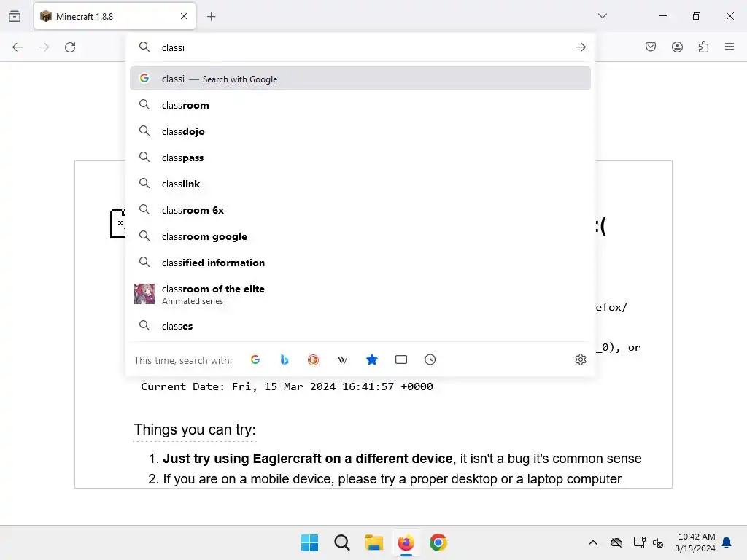The width and height of the screenshot is (747, 560).
Task: Click the muted volume tray icon
Action: click(x=658, y=542)
